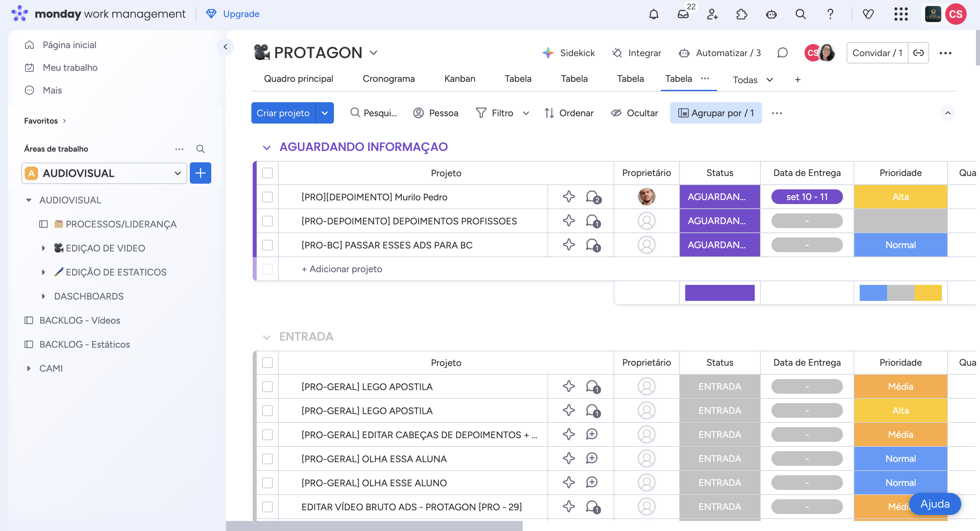This screenshot has width=980, height=531.
Task: Copy the board link icon beside Convidar
Action: click(918, 53)
